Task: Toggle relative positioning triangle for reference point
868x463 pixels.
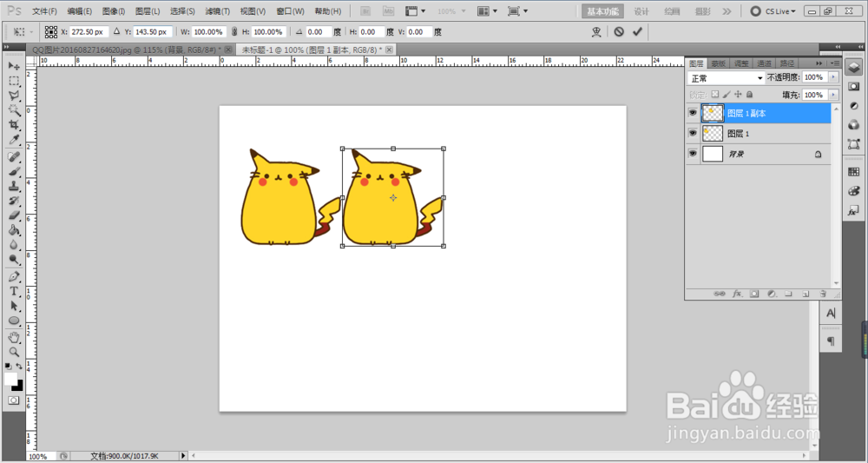Action: click(117, 32)
